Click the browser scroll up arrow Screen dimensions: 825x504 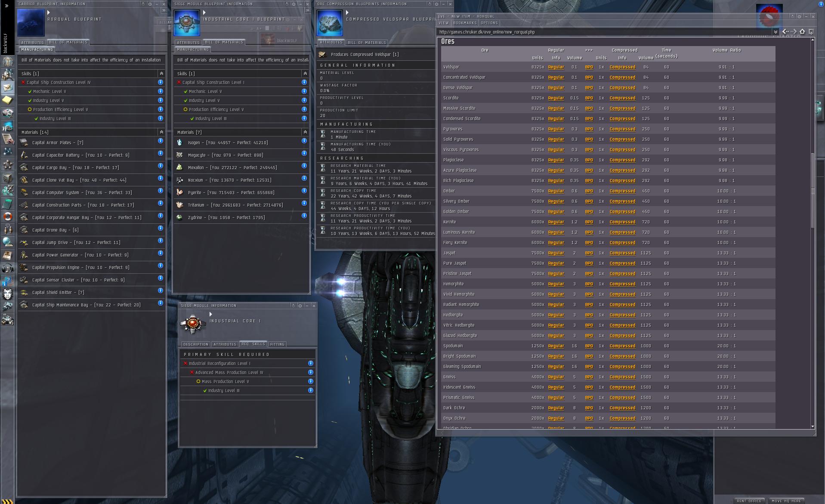tap(813, 40)
